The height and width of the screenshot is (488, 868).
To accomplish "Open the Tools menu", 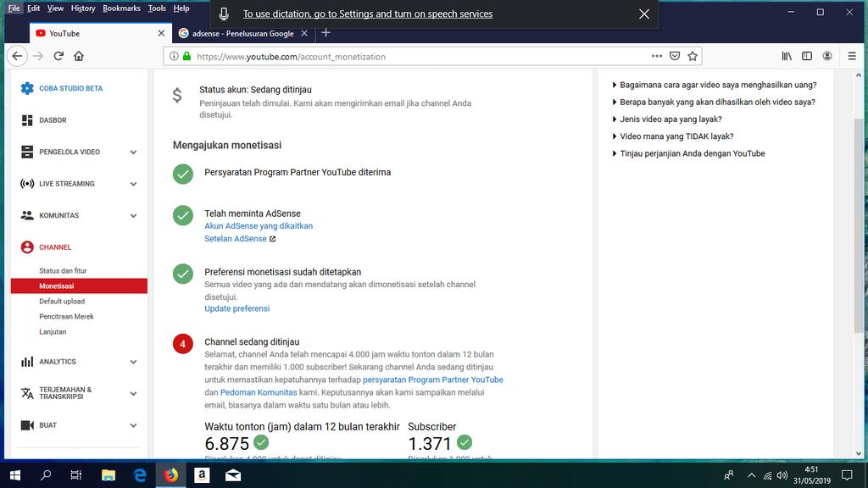I will click(157, 8).
